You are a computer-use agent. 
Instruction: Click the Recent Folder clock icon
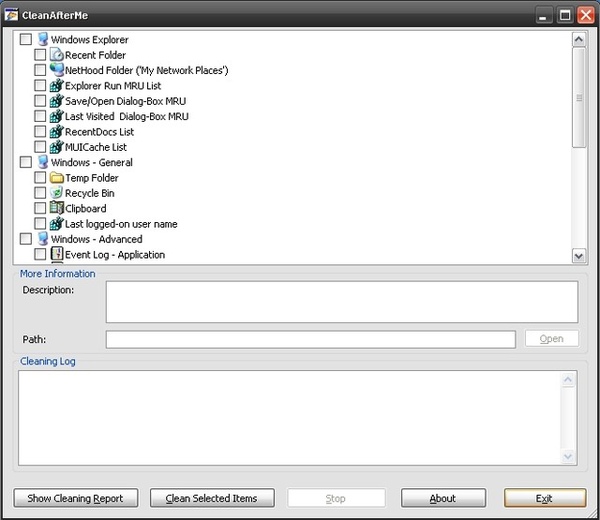[57, 55]
